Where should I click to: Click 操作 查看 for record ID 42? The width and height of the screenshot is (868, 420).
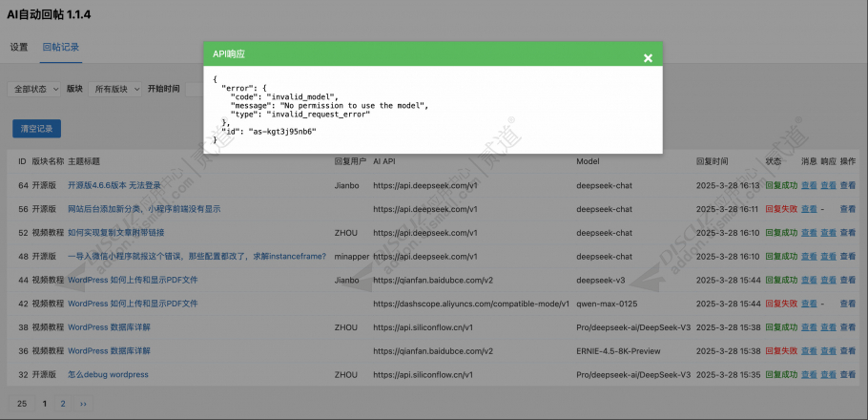click(x=848, y=304)
